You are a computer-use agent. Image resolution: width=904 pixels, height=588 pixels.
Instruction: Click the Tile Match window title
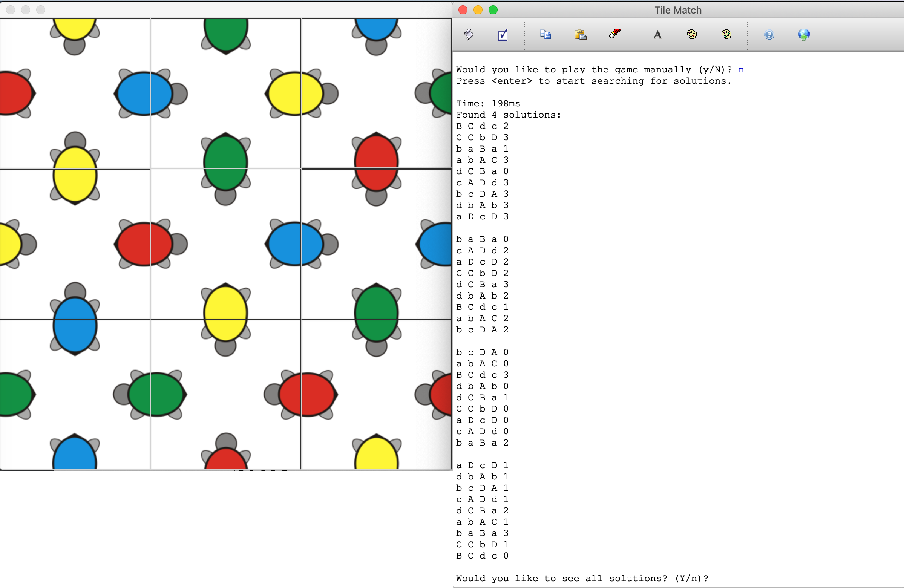click(677, 10)
